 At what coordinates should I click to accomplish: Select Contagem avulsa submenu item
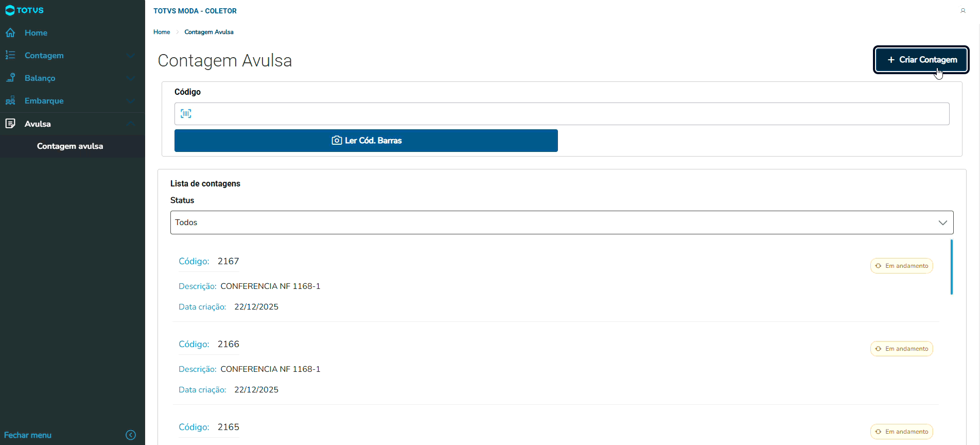pyautogui.click(x=70, y=146)
